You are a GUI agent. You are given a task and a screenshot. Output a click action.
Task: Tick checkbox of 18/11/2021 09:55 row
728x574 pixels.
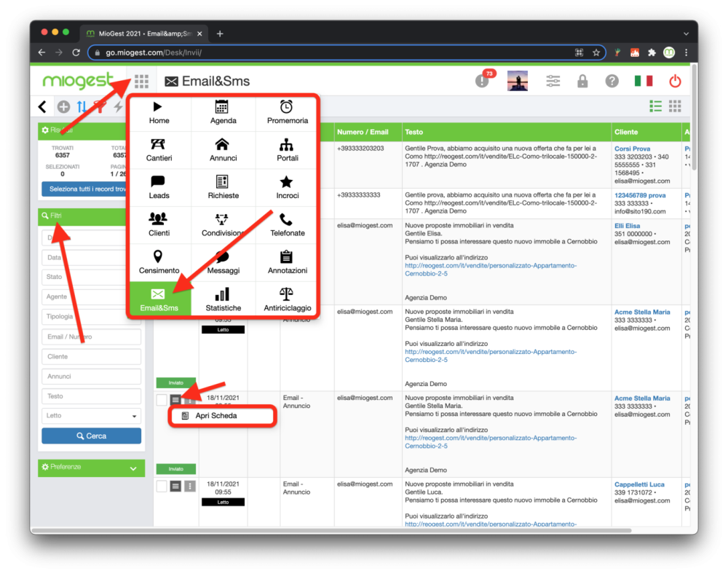pos(162,487)
